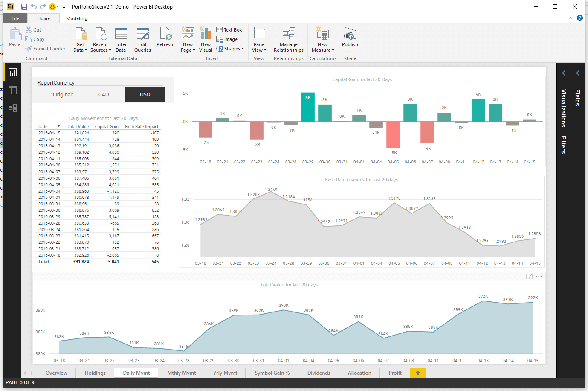
Task: Add a new page with plus button
Action: (x=418, y=373)
